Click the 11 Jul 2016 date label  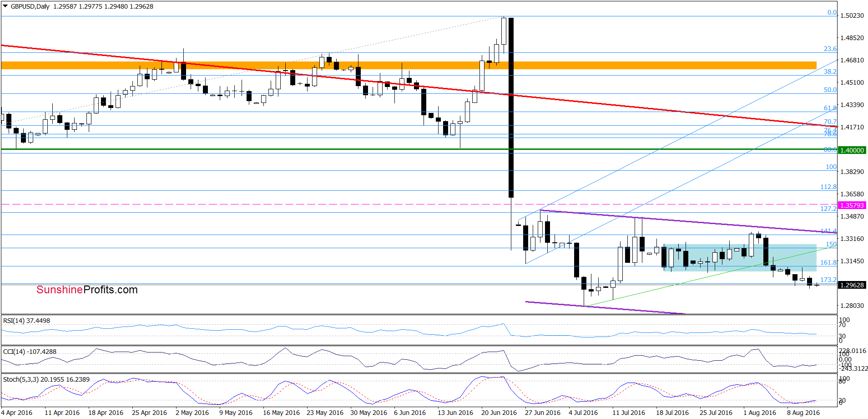point(629,413)
